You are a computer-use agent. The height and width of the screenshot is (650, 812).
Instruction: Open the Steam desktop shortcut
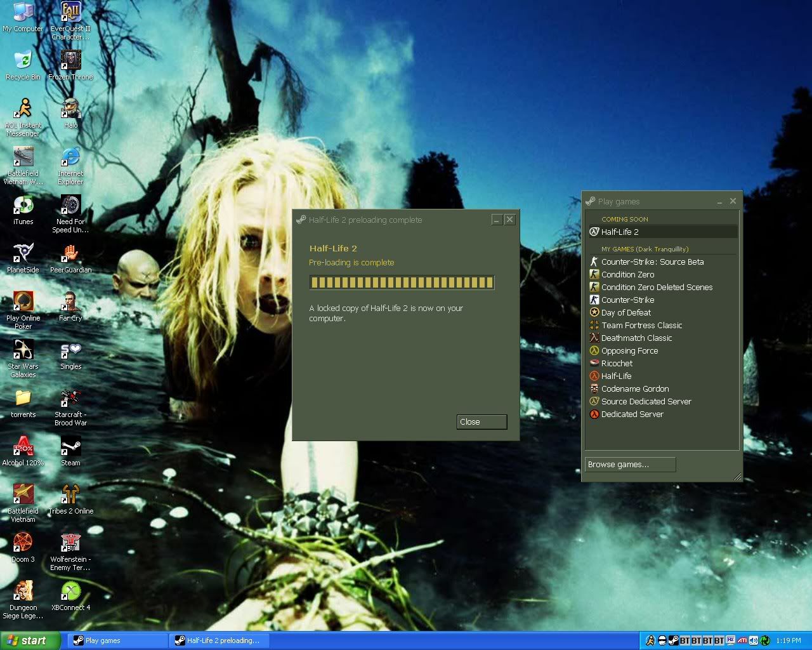70,451
